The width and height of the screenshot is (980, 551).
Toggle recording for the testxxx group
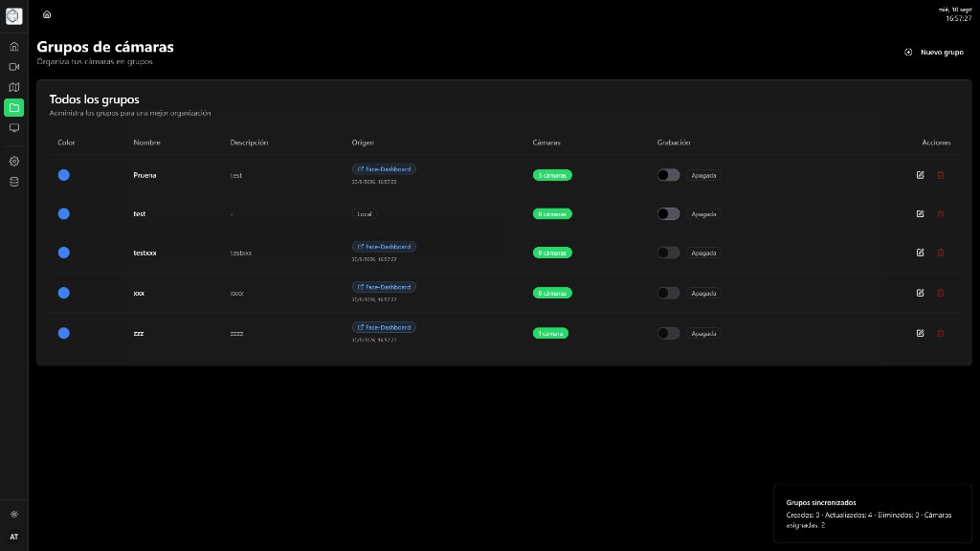pyautogui.click(x=668, y=253)
